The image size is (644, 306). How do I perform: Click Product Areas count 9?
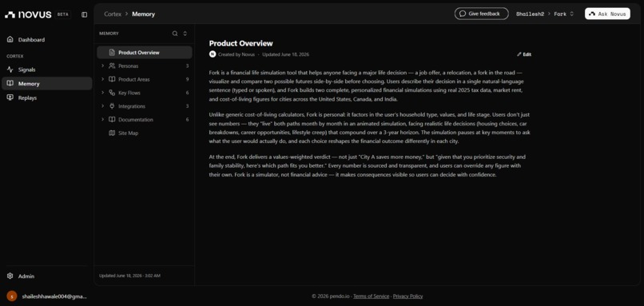pos(187,79)
